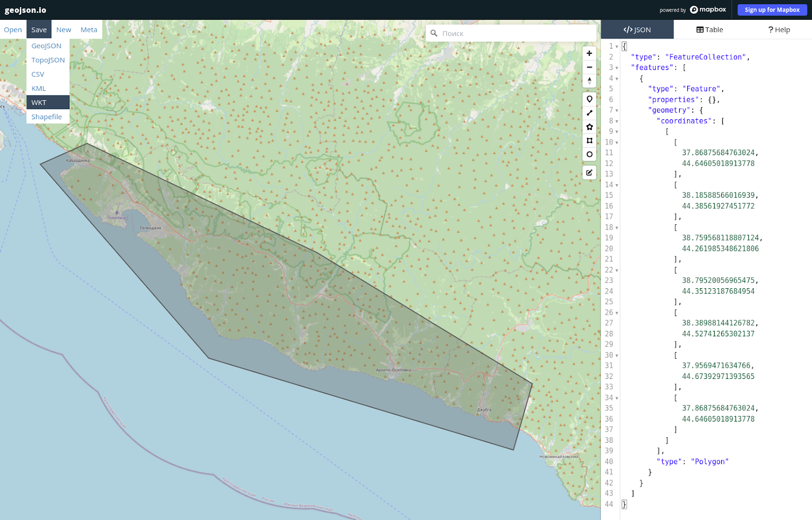Collapse the geometry block at line 7
The height and width of the screenshot is (520, 812).
pos(617,111)
